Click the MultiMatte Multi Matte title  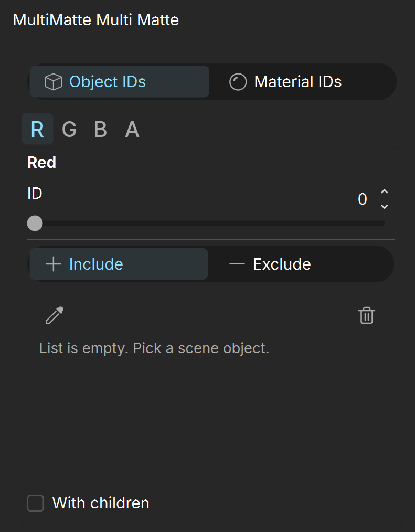95,20
